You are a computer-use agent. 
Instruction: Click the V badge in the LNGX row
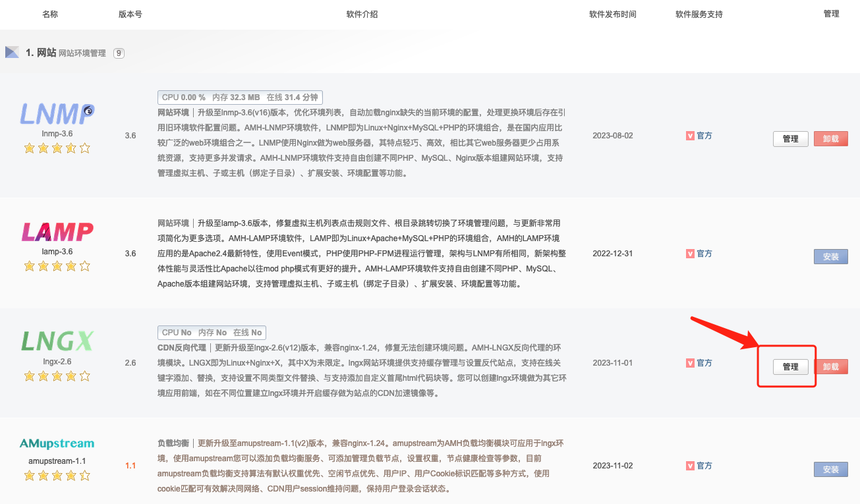tap(689, 362)
